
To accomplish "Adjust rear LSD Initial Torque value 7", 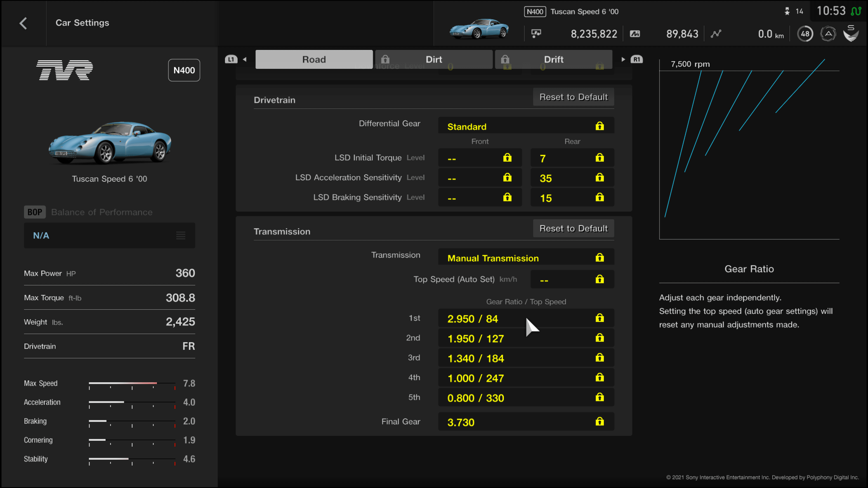I will tap(572, 158).
